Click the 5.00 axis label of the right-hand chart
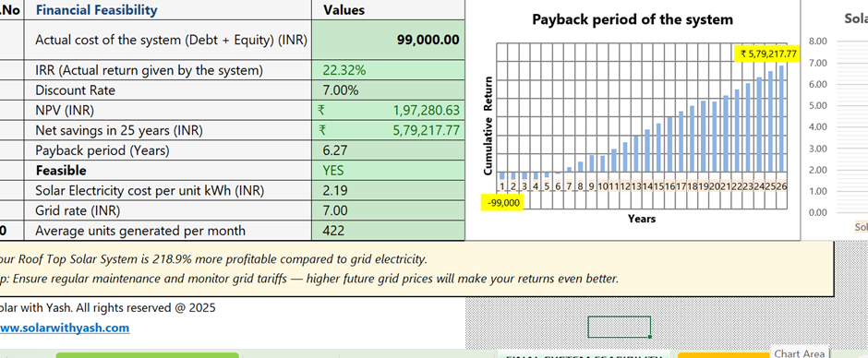The height and width of the screenshot is (358, 868). point(817,106)
